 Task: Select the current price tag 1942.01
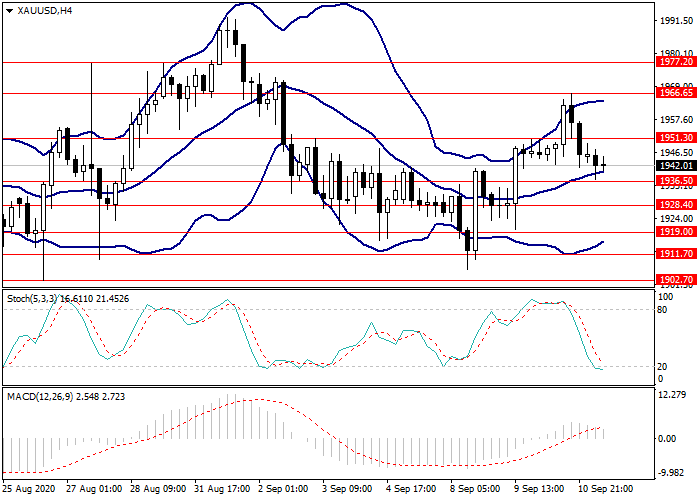point(677,166)
